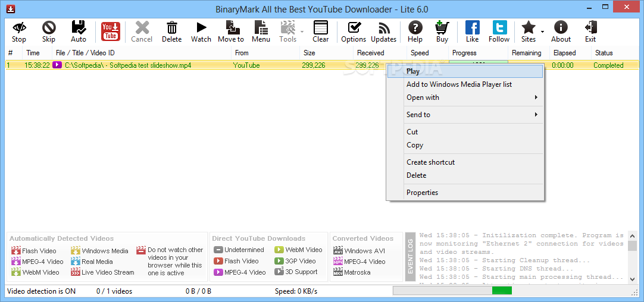This screenshot has height=302, width=644.
Task: Click the Move to toolbar icon
Action: point(233,28)
